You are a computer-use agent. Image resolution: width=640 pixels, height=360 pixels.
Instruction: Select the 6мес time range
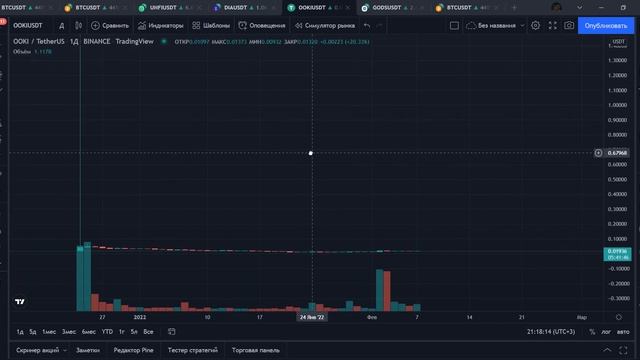[x=89, y=332]
